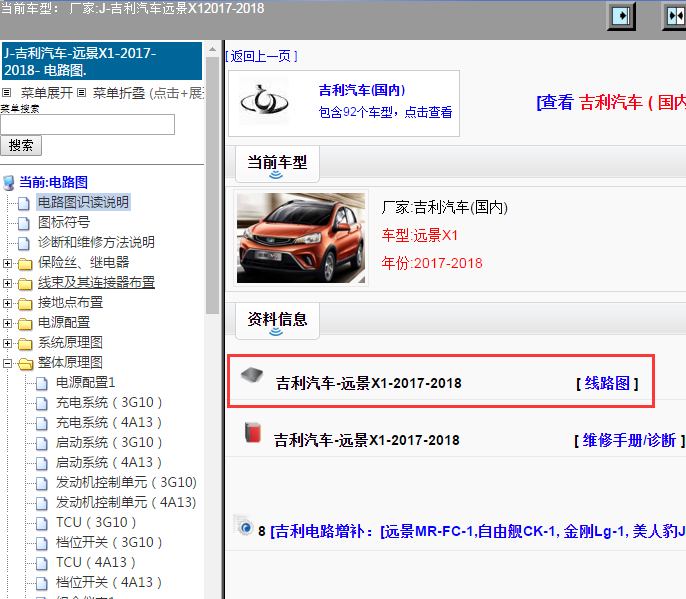This screenshot has height=599, width=686.
Task: Click the blue J-吉利汽车-远景X1 title banner
Action: point(102,61)
